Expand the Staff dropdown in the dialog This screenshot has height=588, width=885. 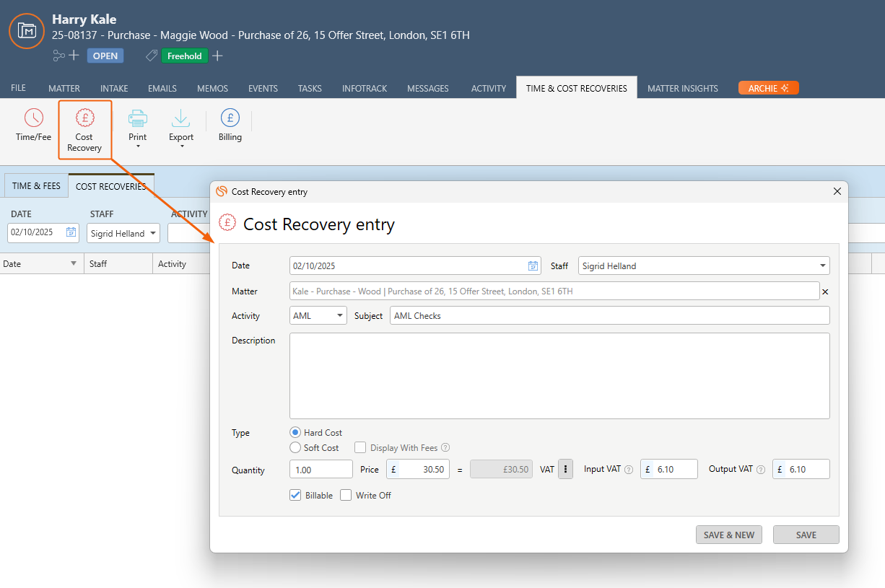[822, 266]
